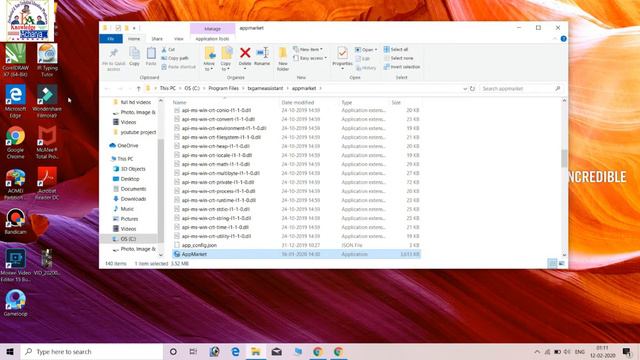Open Acrobat Reader DC desktop shortcut

(x=47, y=183)
